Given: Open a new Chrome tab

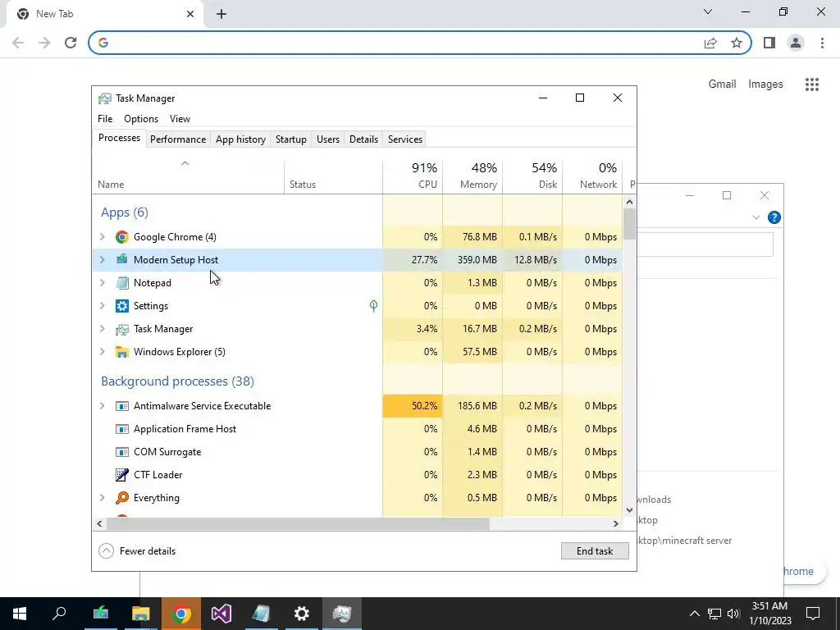Looking at the screenshot, I should (x=221, y=14).
